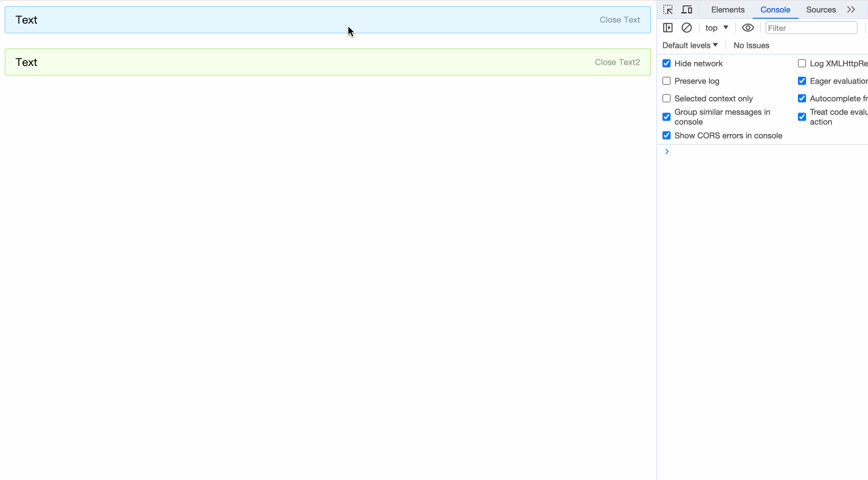This screenshot has height=480, width=868.
Task: Uncheck Hide network checkbox
Action: coord(666,63)
